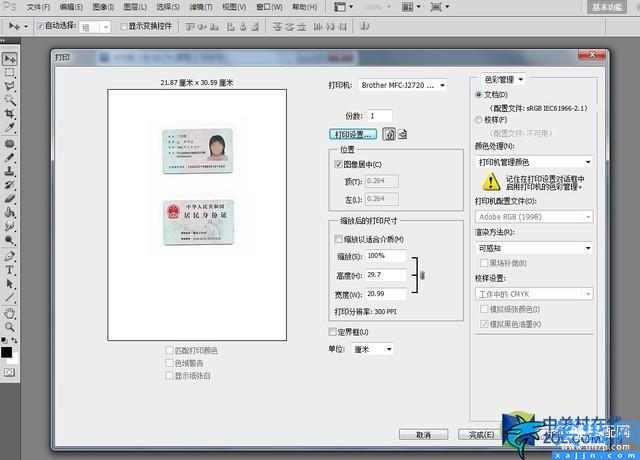This screenshot has height=460, width=640.
Task: Open the 编辑 menu
Action: (x=71, y=7)
